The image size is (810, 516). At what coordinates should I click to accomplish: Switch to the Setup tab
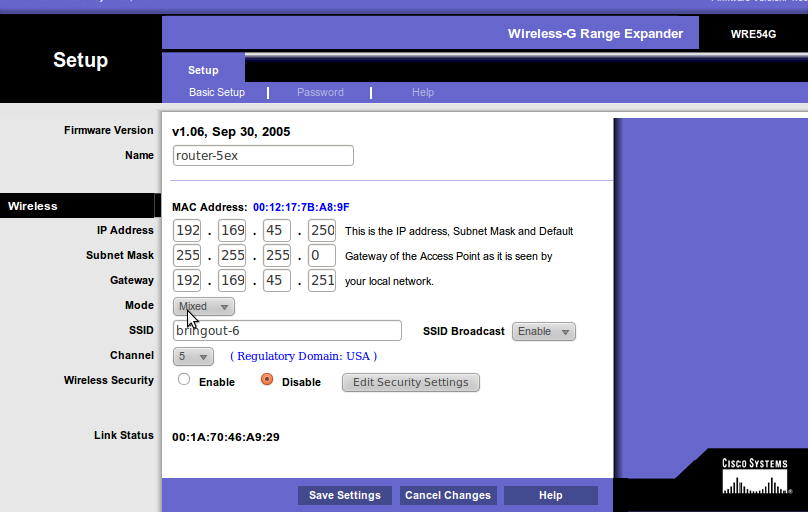(203, 70)
